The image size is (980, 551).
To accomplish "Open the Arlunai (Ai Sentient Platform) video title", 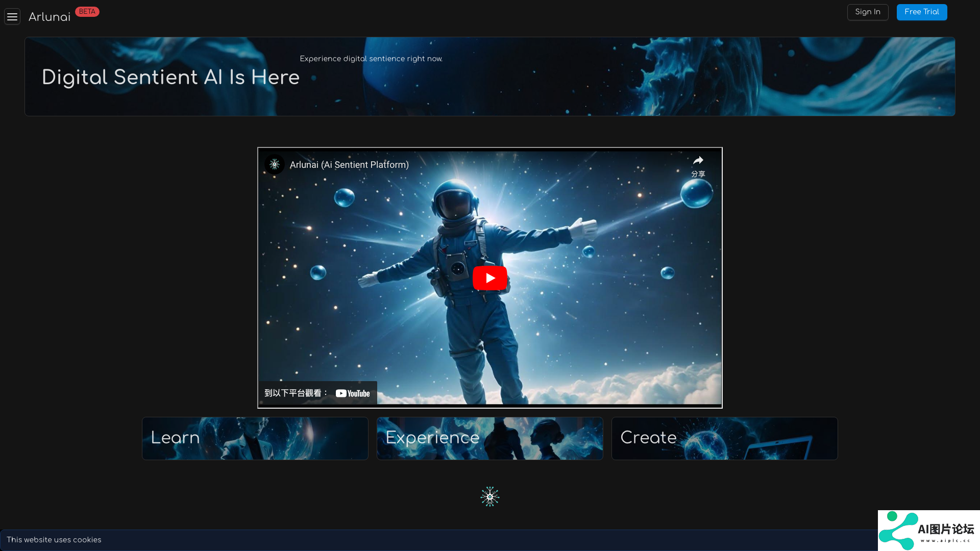I will [349, 165].
